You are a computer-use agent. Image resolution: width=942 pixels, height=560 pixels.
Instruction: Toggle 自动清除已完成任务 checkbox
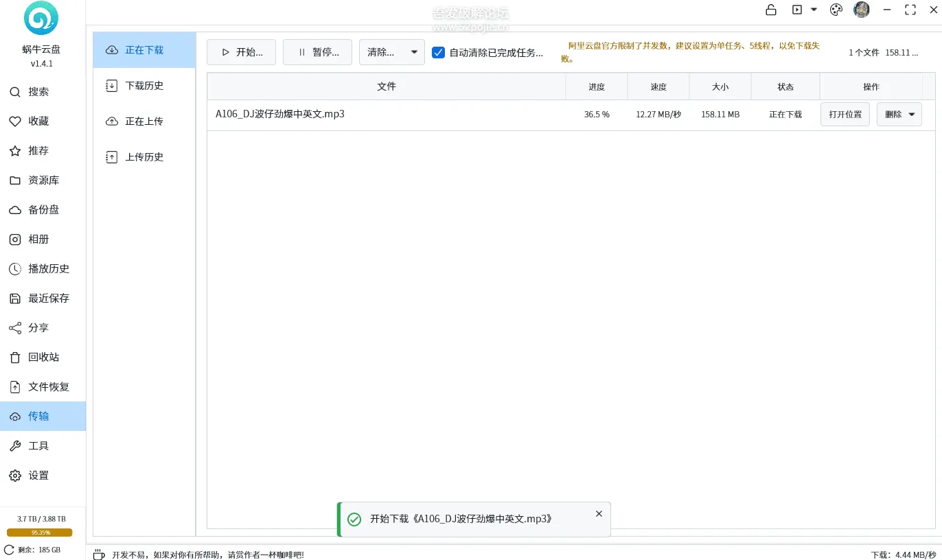[x=438, y=52]
